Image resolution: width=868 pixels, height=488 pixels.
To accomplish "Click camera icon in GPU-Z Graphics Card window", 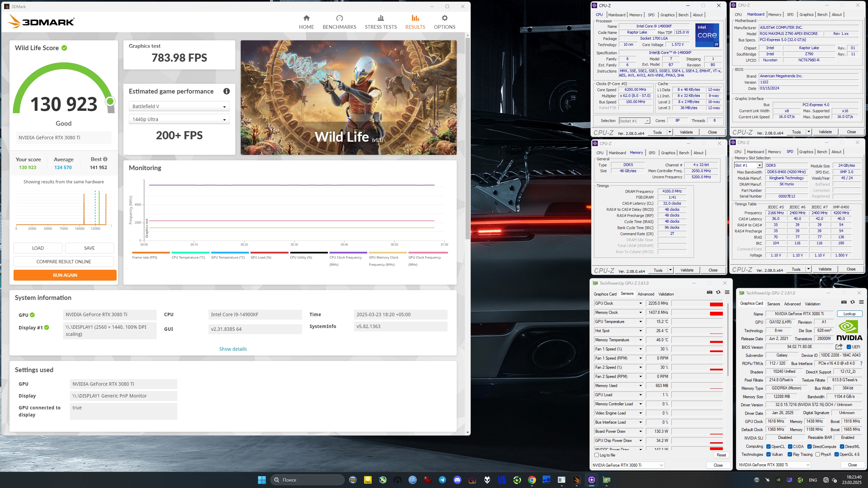I will pyautogui.click(x=844, y=302).
